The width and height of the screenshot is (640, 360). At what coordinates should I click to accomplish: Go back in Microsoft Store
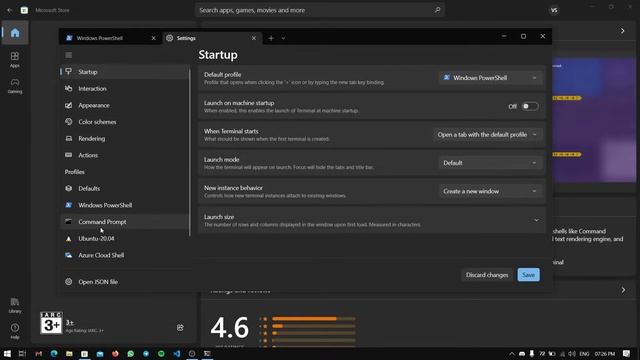point(9,10)
